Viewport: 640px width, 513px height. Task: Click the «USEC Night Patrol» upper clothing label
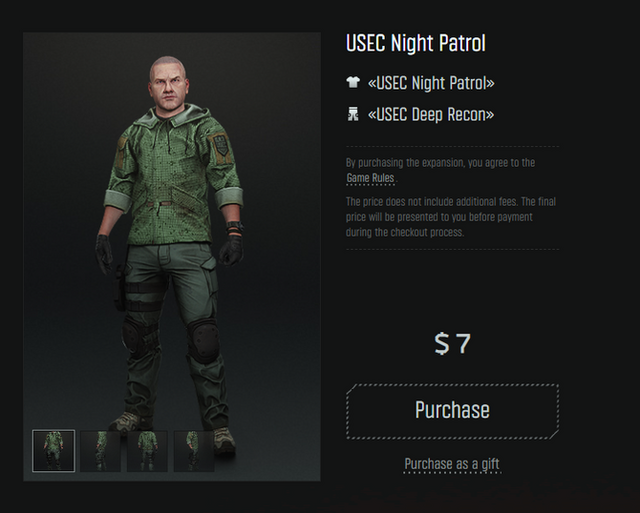431,84
